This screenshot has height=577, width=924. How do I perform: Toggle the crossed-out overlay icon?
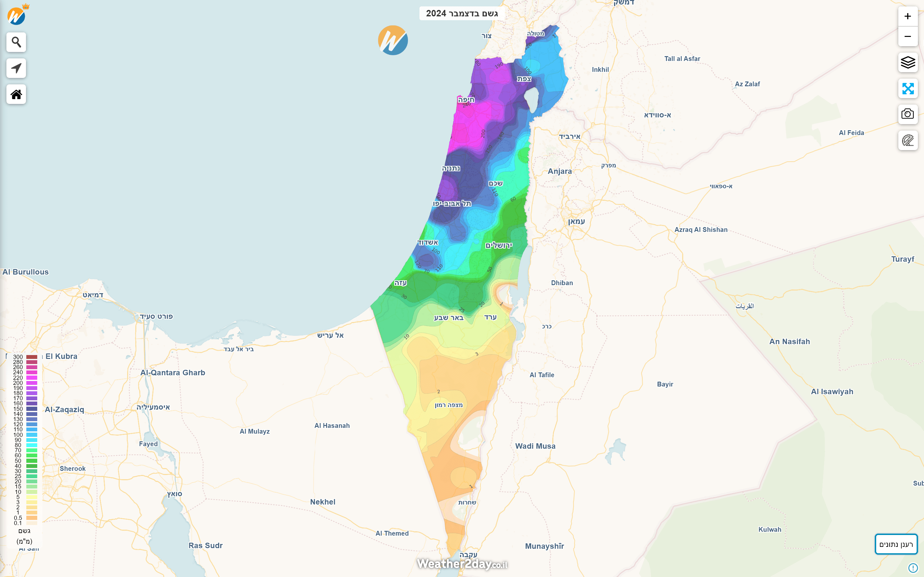click(x=908, y=140)
